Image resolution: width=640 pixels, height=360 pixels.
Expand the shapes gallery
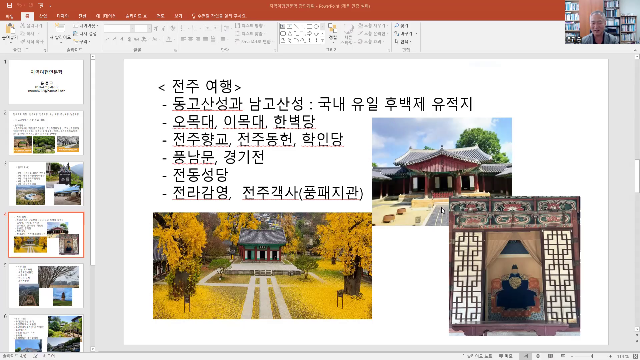[x=322, y=40]
